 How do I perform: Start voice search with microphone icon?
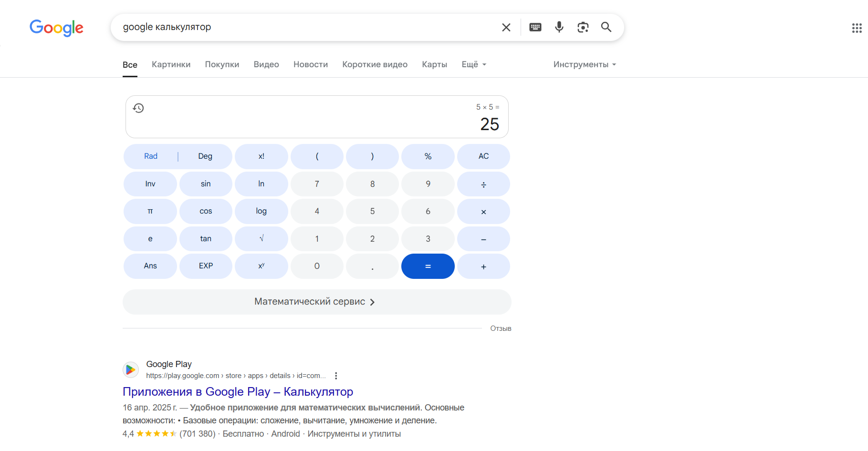pyautogui.click(x=559, y=27)
